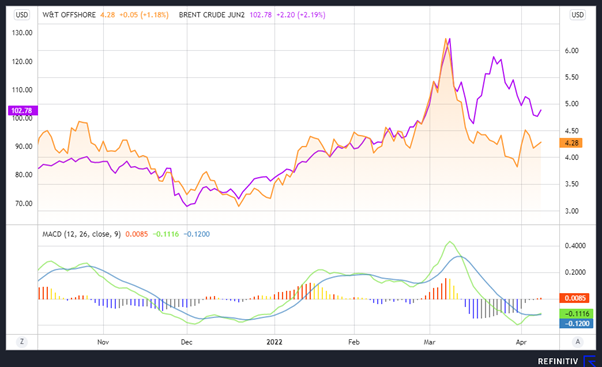Click the 3.00 right axis label
Viewport: 602px width, 367px height.
point(572,211)
